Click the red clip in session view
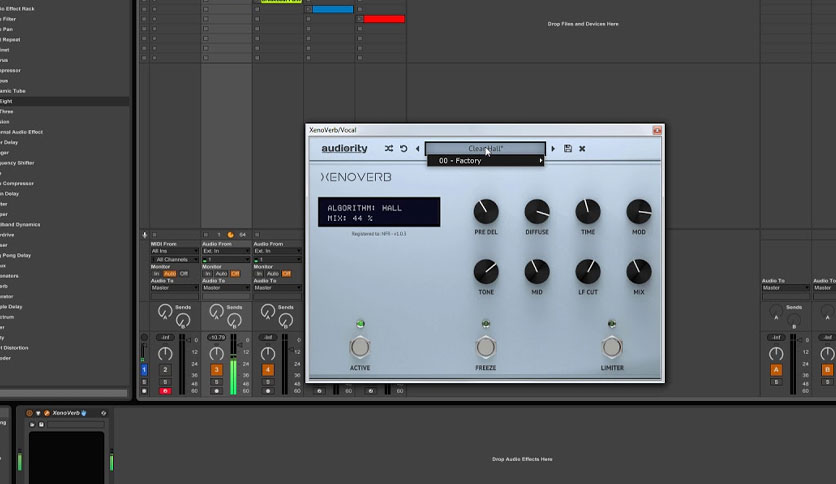The width and height of the screenshot is (836, 484). tap(384, 19)
